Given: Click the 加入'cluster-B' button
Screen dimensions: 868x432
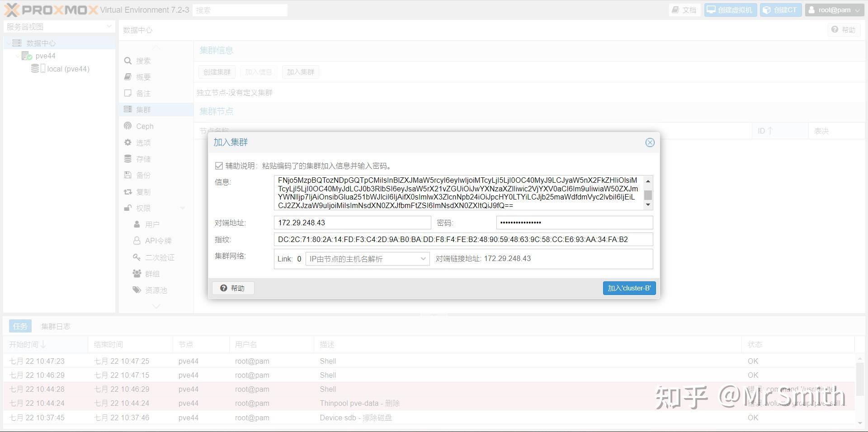Looking at the screenshot, I should (629, 288).
